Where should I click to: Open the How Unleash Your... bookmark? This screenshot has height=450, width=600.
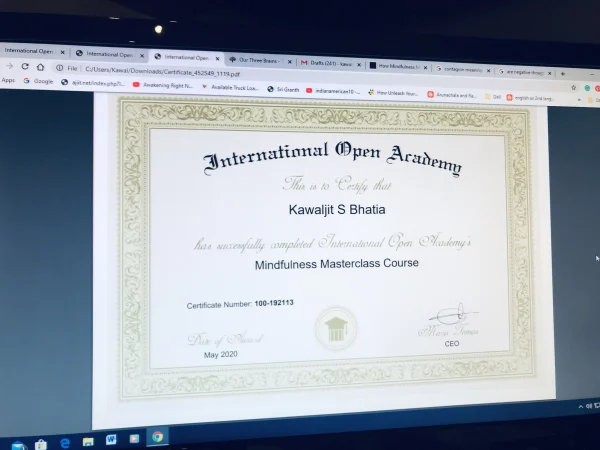393,93
